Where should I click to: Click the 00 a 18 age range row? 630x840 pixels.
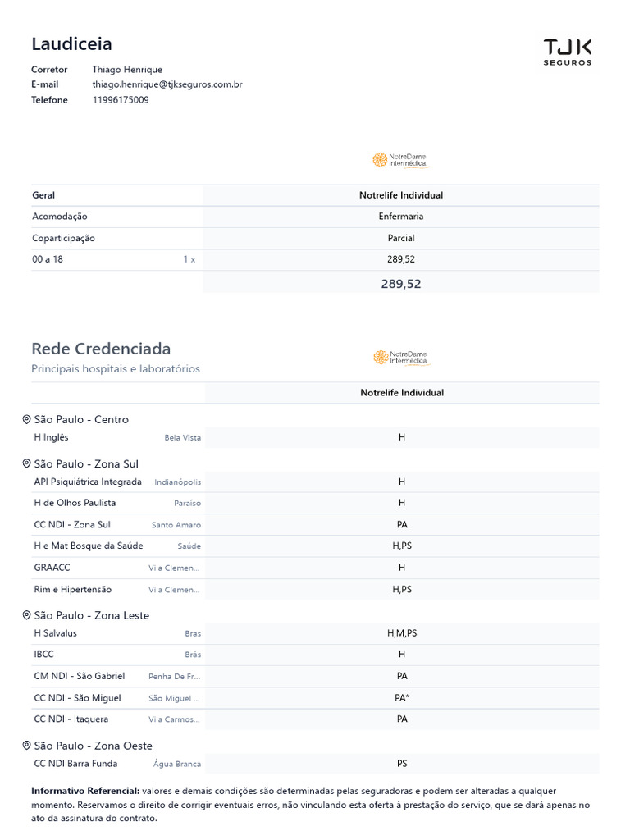pos(48,259)
